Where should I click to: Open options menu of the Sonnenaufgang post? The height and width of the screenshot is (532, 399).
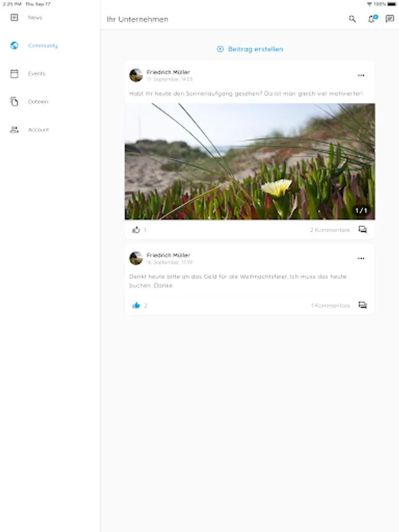[361, 75]
